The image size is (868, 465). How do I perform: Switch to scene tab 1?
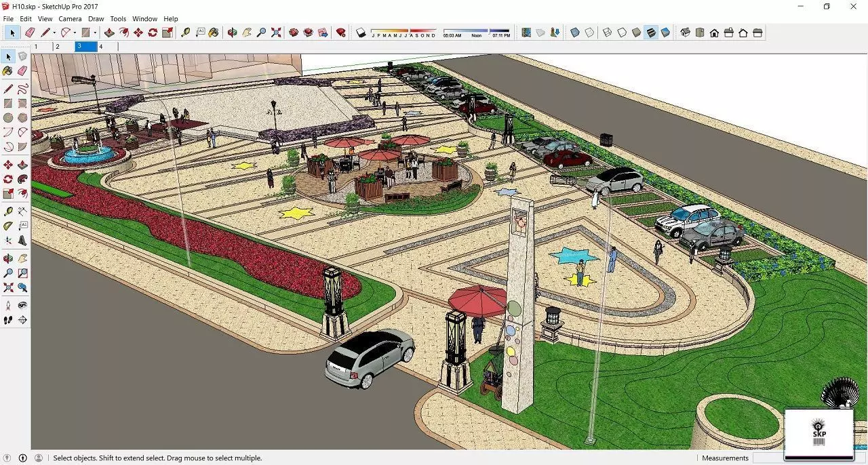click(42, 47)
